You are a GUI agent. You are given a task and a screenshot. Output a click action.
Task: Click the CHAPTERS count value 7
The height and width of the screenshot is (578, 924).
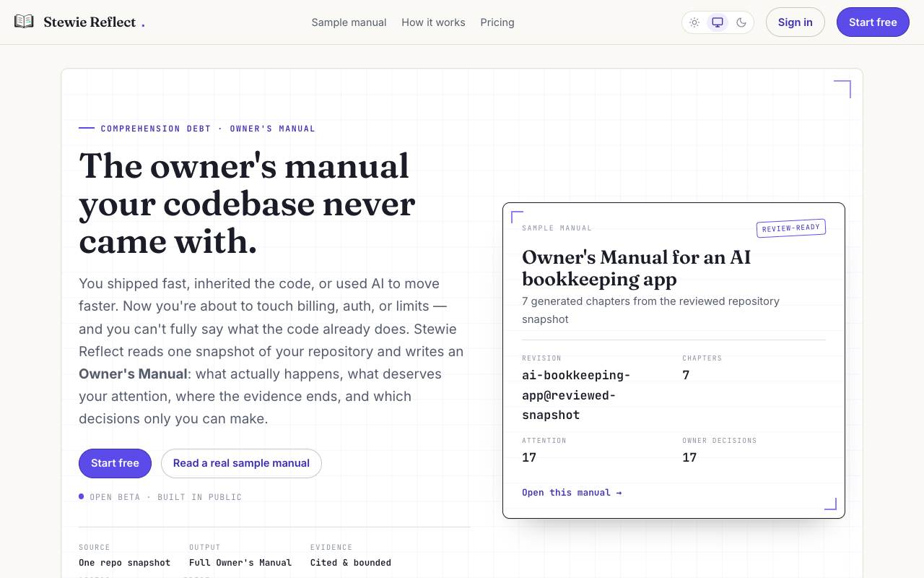point(686,375)
